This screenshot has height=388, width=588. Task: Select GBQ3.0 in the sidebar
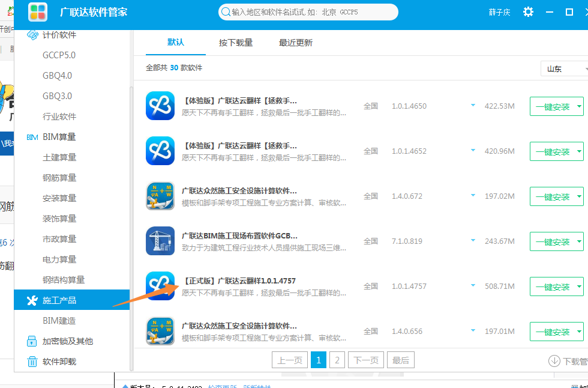point(57,96)
